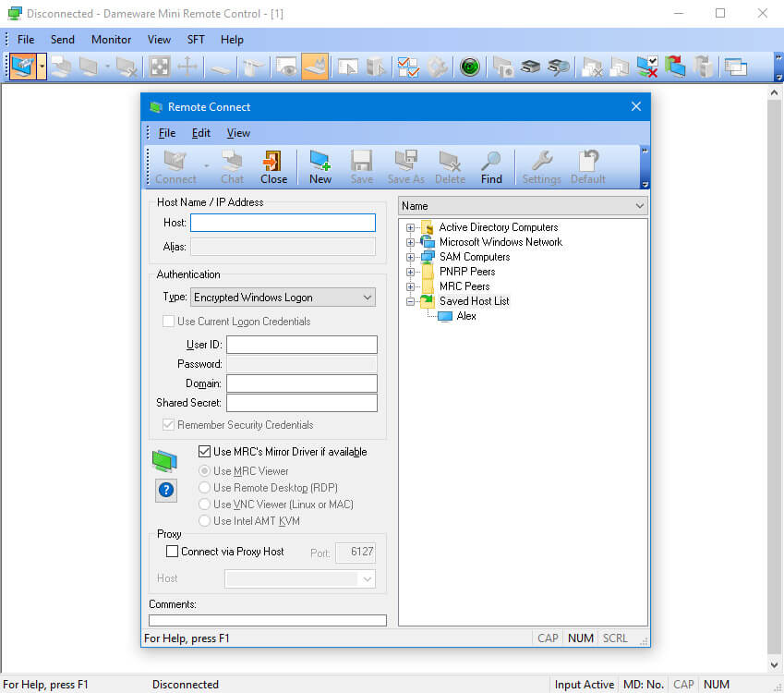Viewport: 784px width, 693px height.
Task: Click the monitor-with-X disconnect icon in main toolbar
Action: [126, 67]
